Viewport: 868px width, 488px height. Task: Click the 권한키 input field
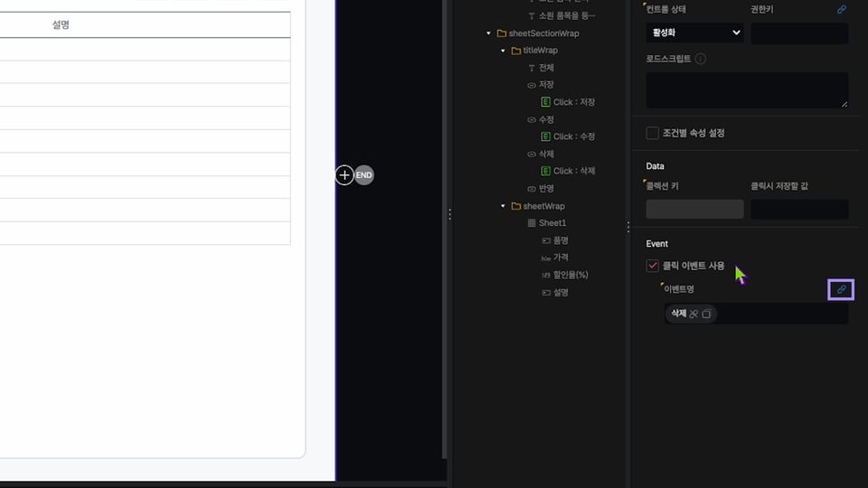coord(799,33)
